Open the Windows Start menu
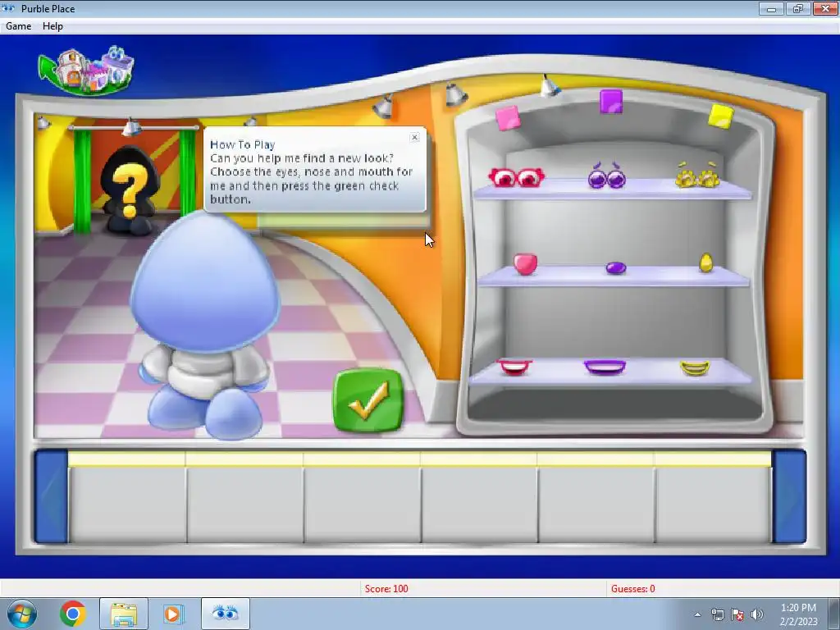Image resolution: width=840 pixels, height=630 pixels. (22, 614)
